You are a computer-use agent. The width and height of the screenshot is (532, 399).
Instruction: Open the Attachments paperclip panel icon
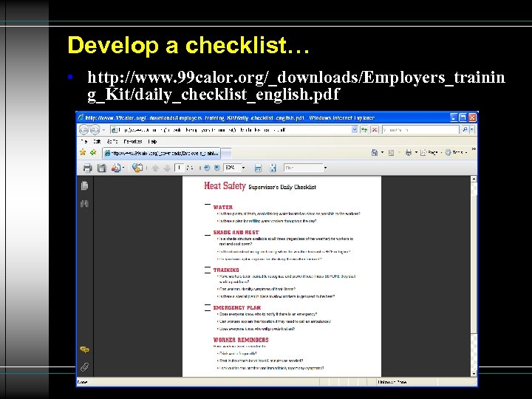[x=84, y=366]
